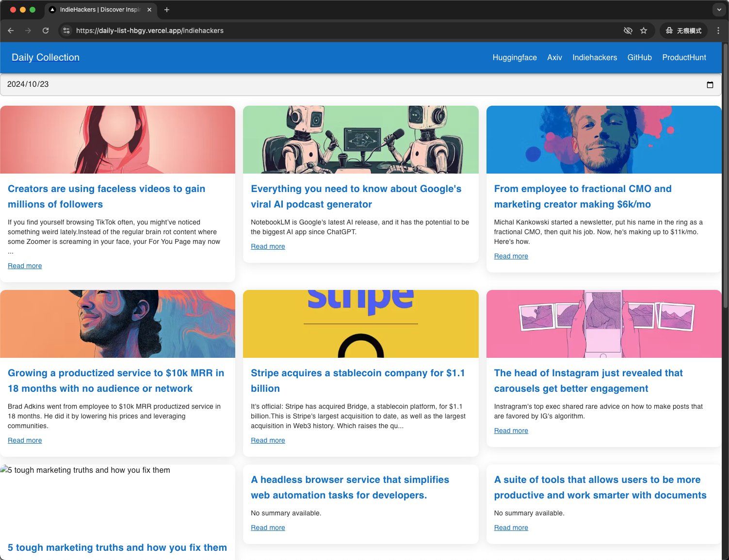Go back to the previous page

tap(11, 31)
